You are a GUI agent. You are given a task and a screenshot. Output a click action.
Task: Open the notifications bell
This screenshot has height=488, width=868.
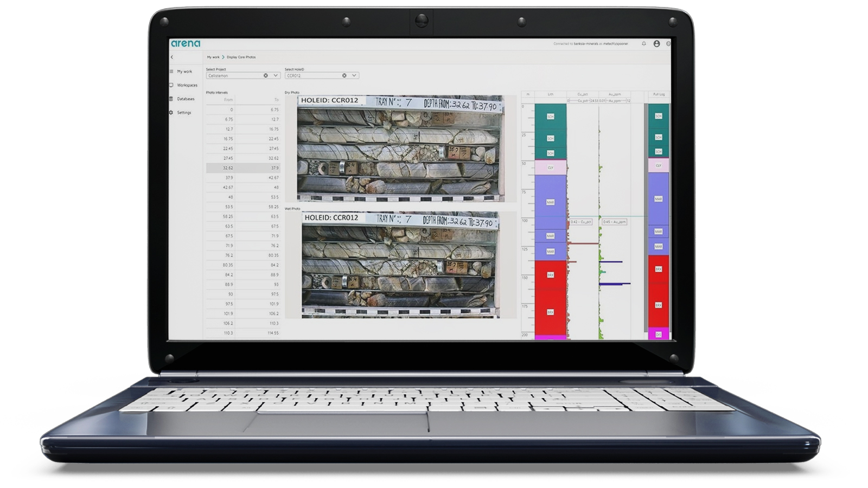pyautogui.click(x=644, y=44)
